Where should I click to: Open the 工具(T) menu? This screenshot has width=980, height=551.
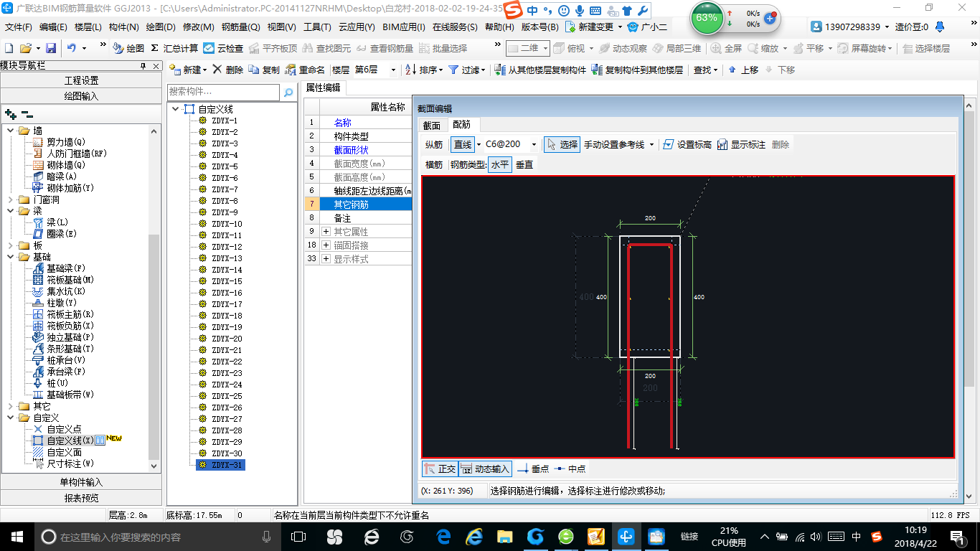[317, 27]
